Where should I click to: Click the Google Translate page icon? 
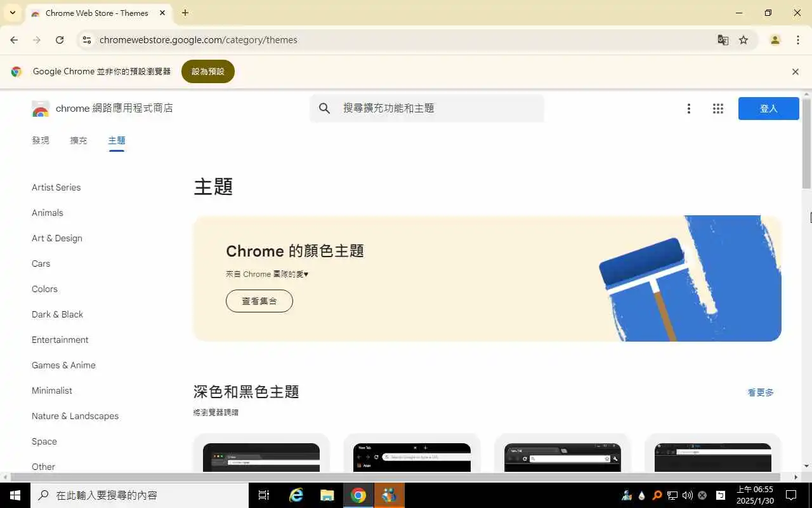[x=723, y=40]
